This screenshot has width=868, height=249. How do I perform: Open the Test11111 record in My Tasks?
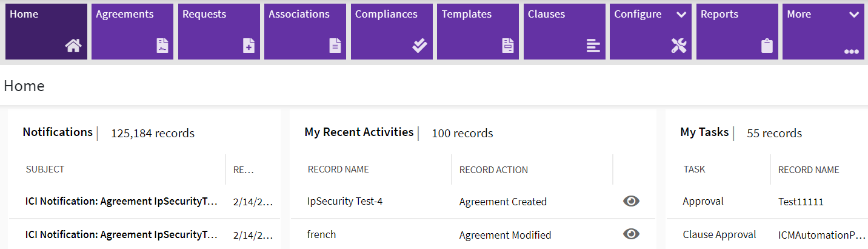coord(801,202)
